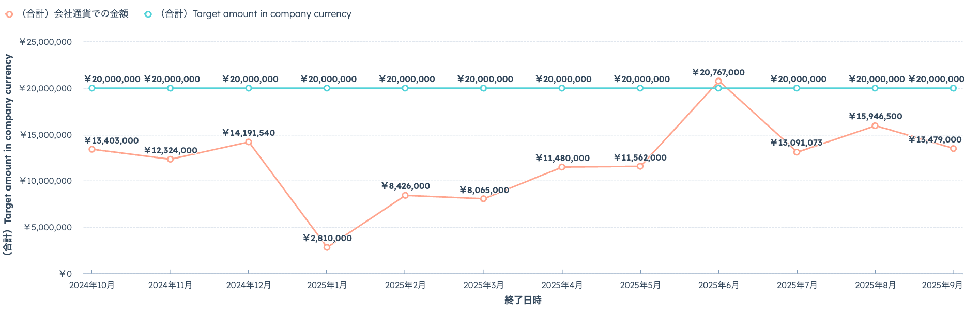Select the orange ¥11,562,000 data point
Image resolution: width=980 pixels, height=316 pixels.
640,166
